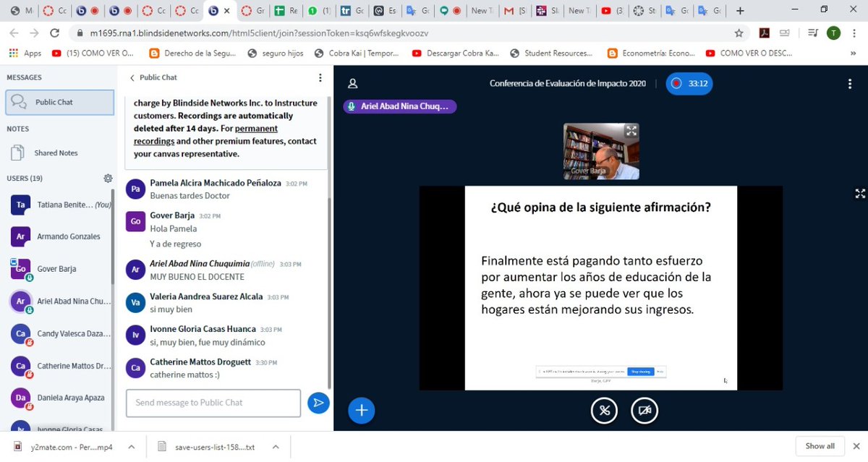
Task: Click the Stop sharing button in slide
Action: point(640,372)
